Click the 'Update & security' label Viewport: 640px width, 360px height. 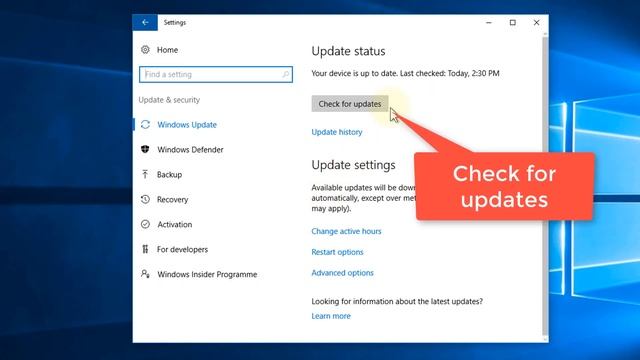tap(169, 100)
